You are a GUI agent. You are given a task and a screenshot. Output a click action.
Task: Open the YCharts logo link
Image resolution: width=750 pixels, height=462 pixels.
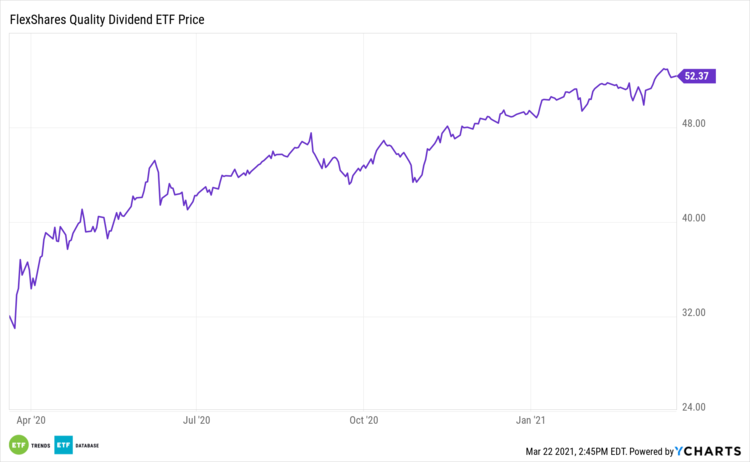(709, 451)
